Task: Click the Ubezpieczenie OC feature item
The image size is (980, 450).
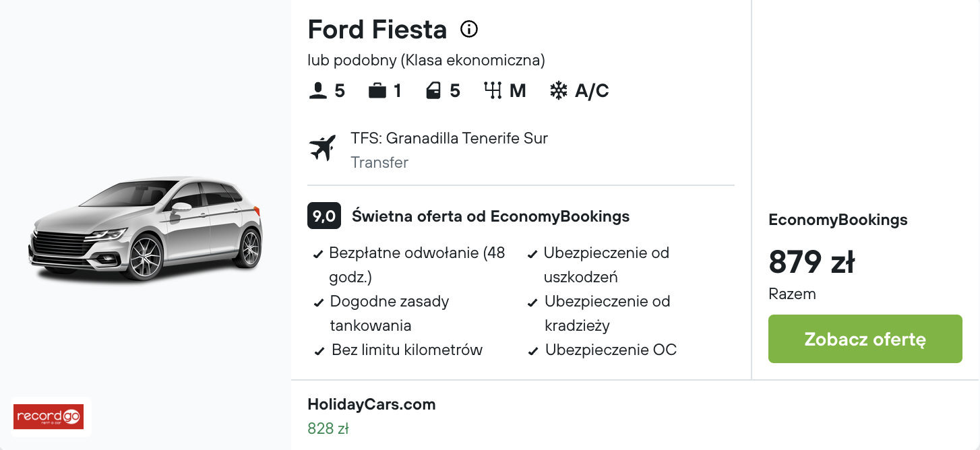Action: [611, 350]
